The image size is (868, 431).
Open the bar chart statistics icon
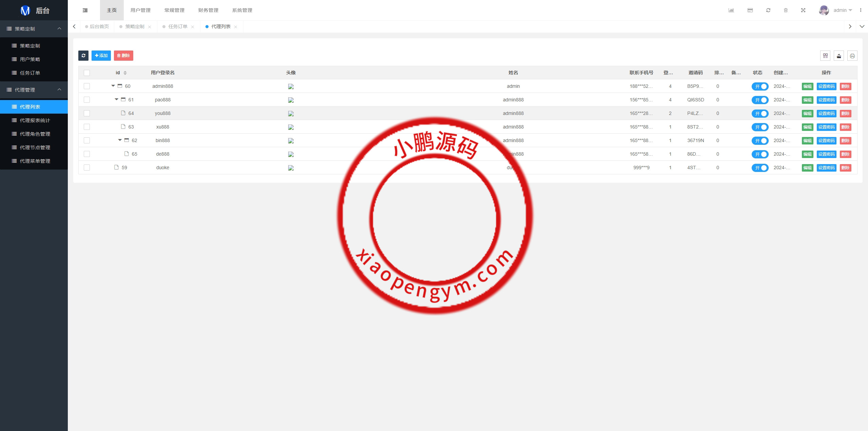tap(731, 10)
